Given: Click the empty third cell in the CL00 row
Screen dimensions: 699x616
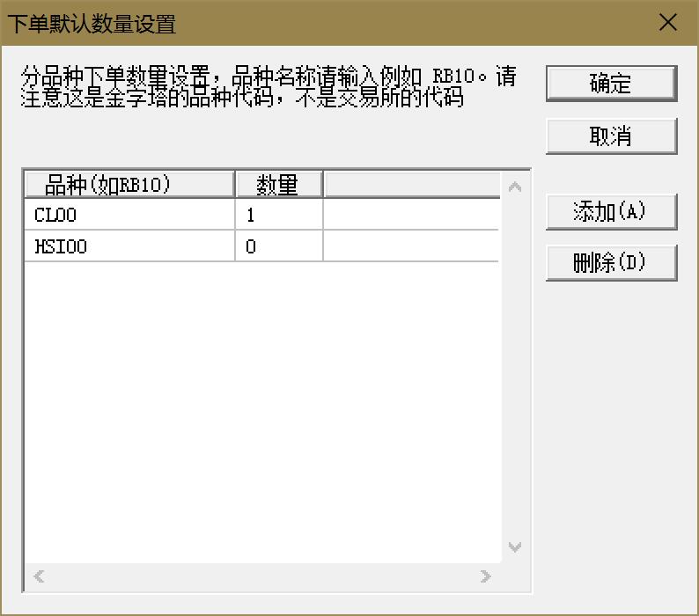Looking at the screenshot, I should (x=411, y=215).
